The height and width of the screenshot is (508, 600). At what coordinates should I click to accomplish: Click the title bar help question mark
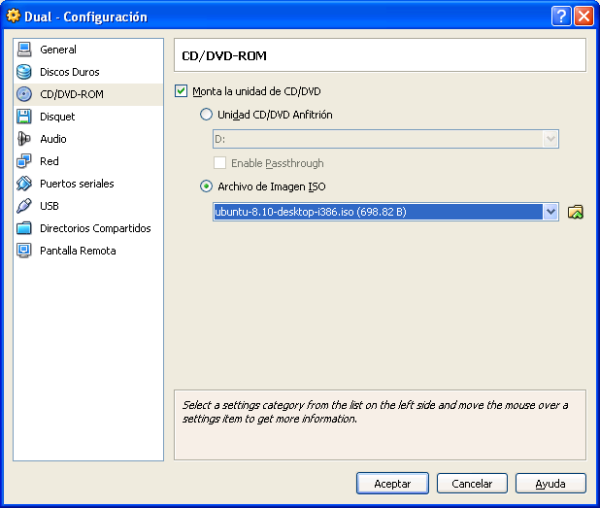pyautogui.click(x=562, y=16)
